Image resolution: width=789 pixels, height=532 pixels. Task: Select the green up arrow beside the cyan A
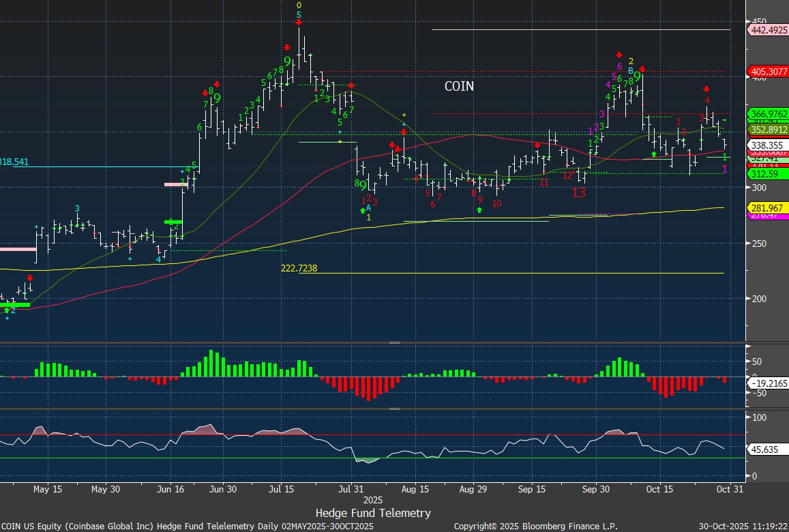point(362,211)
